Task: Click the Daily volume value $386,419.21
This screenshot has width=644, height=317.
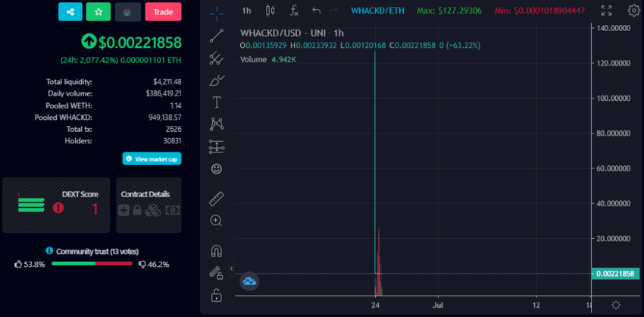Action: 164,94
